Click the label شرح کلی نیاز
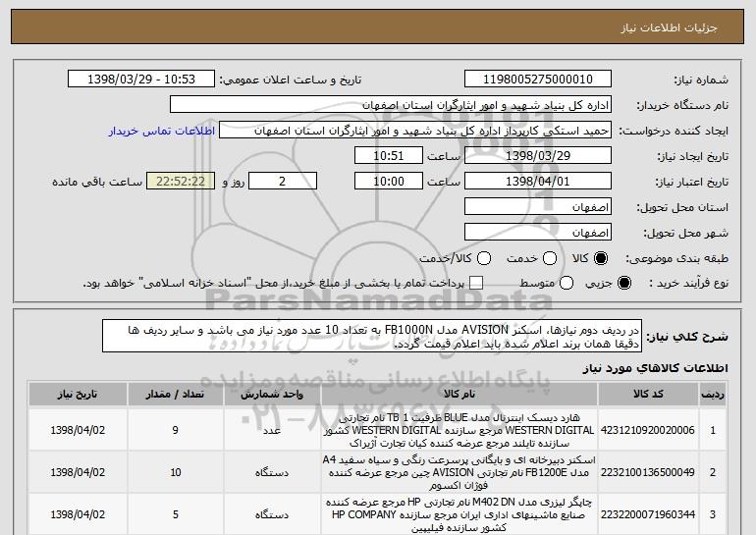The height and width of the screenshot is (535, 756). pos(687,337)
